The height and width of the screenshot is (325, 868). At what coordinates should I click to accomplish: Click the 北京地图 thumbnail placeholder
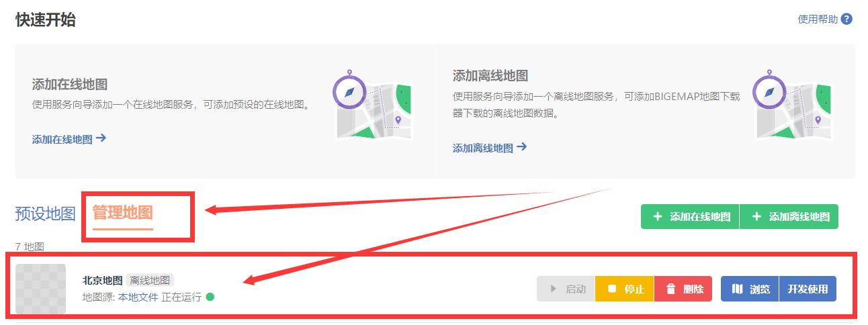coord(40,289)
